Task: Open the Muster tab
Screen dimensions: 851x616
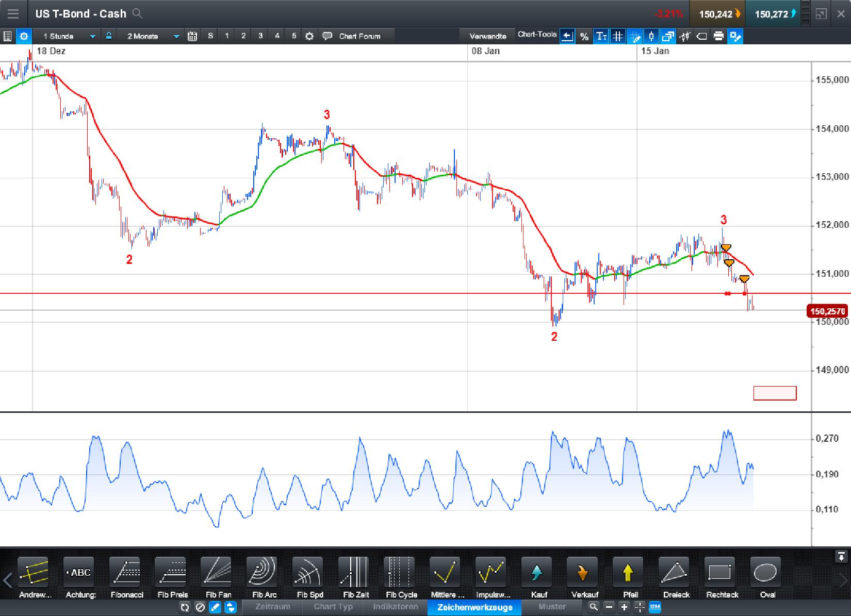Action: coord(552,607)
